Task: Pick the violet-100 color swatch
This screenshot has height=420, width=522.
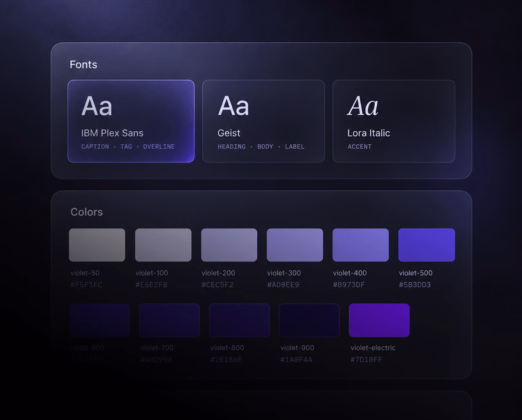Action: click(x=163, y=245)
